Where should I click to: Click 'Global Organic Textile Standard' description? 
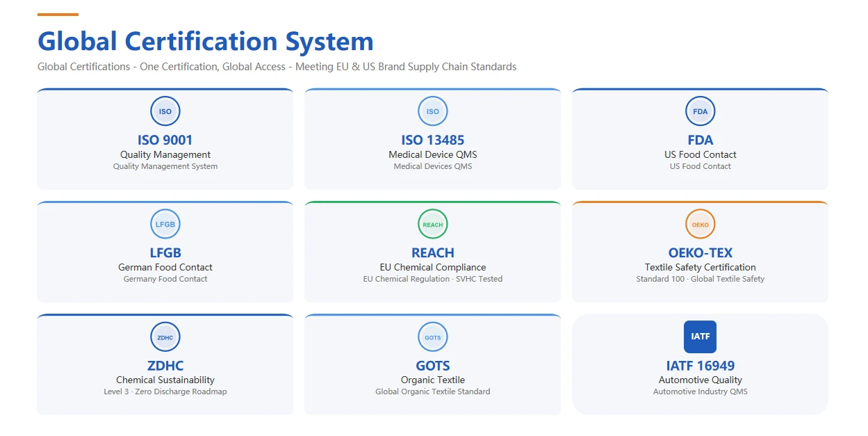[x=433, y=391]
